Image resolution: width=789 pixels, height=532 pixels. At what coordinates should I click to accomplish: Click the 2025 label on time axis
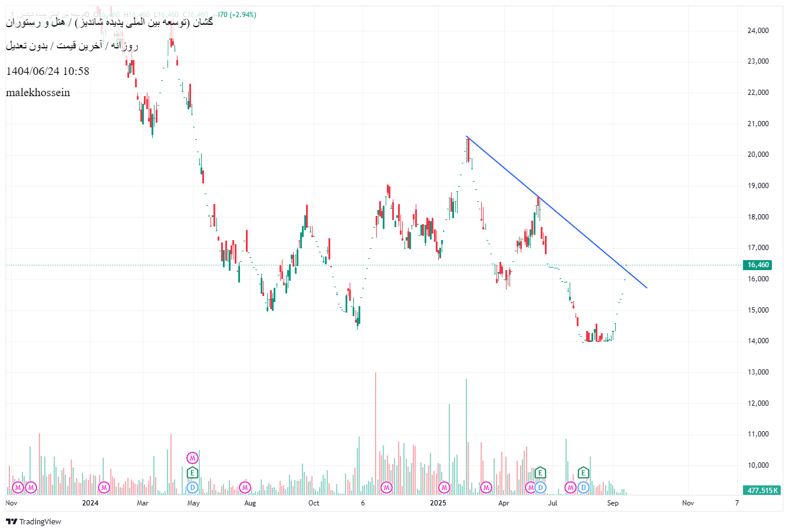point(438,503)
